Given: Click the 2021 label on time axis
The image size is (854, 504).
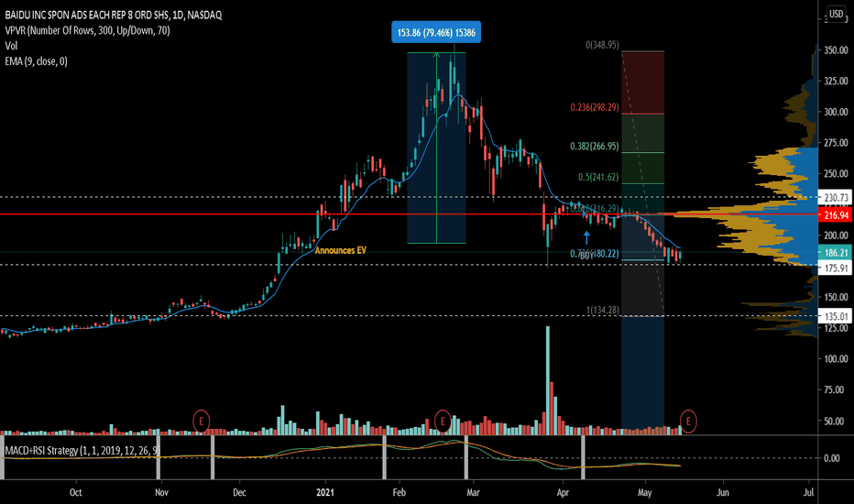Looking at the screenshot, I should pyautogui.click(x=325, y=493).
